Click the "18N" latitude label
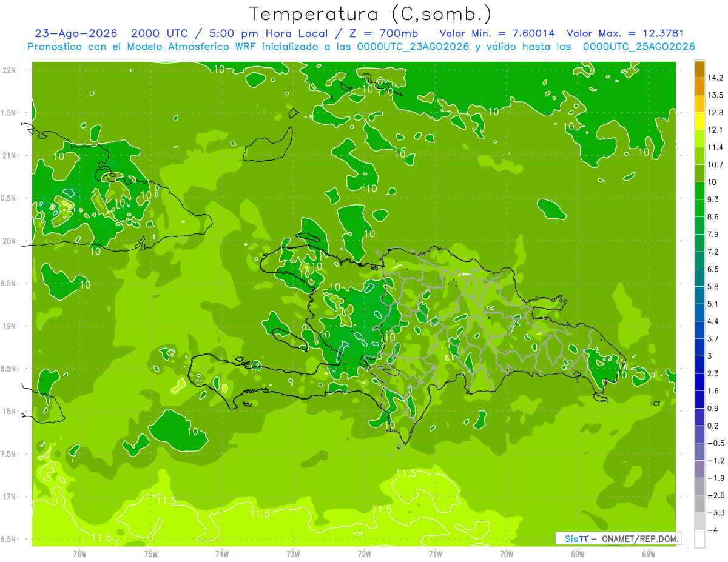The image size is (728, 562). (8, 412)
